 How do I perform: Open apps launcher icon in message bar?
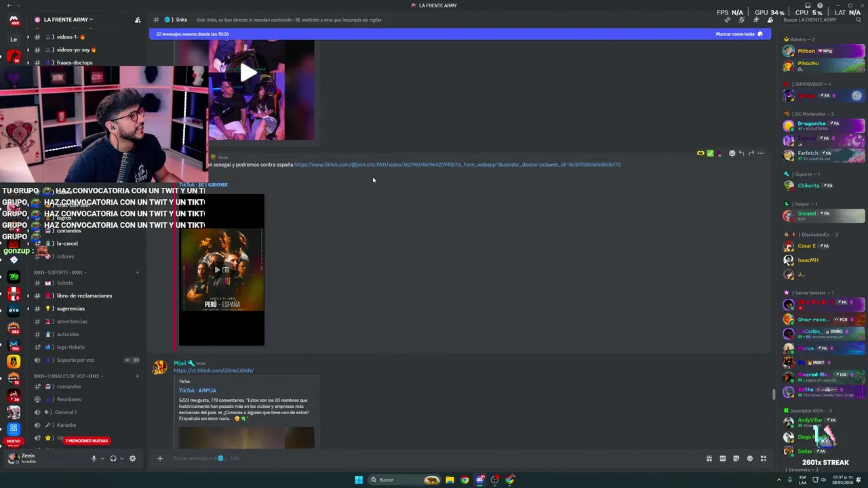point(764,458)
